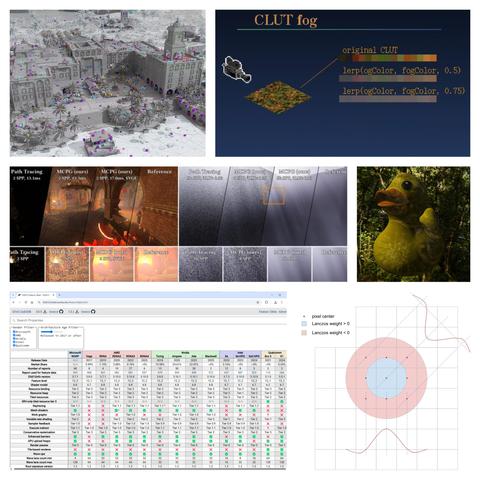Open the rubber duck in forest image

[x=413, y=224]
